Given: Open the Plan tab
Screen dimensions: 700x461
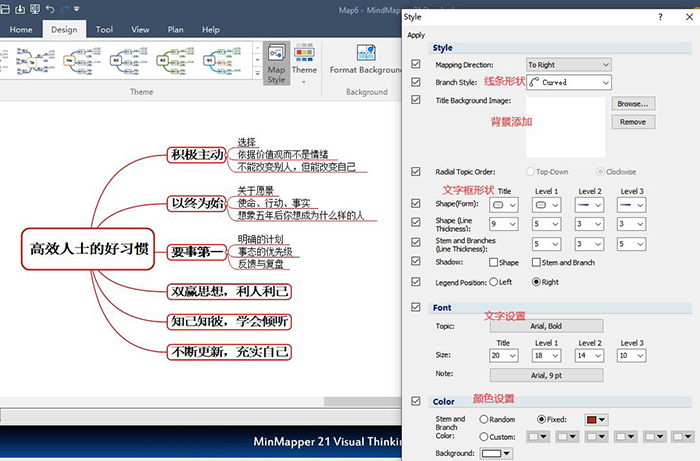Looking at the screenshot, I should (x=175, y=29).
